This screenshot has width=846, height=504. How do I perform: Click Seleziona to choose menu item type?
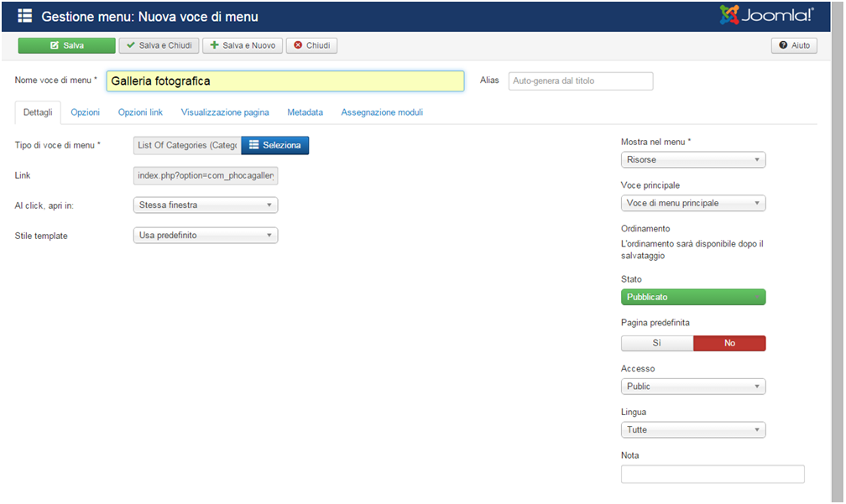tap(274, 145)
